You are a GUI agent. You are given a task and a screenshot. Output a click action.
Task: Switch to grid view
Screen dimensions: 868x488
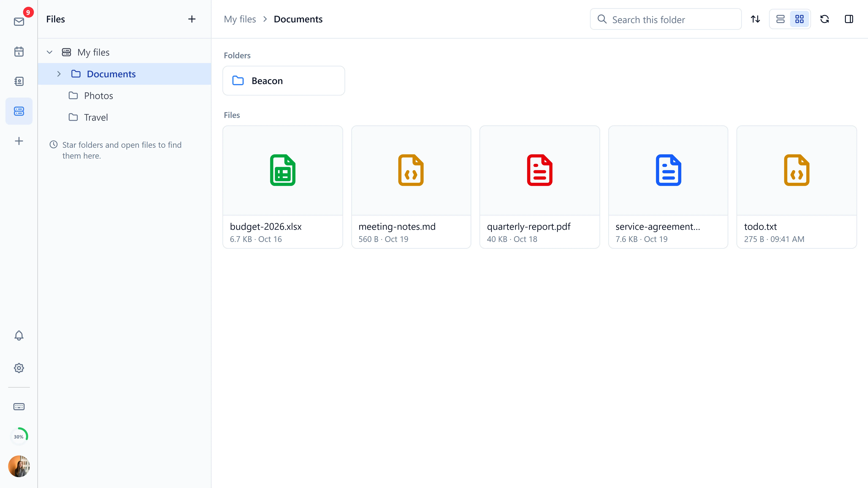799,19
